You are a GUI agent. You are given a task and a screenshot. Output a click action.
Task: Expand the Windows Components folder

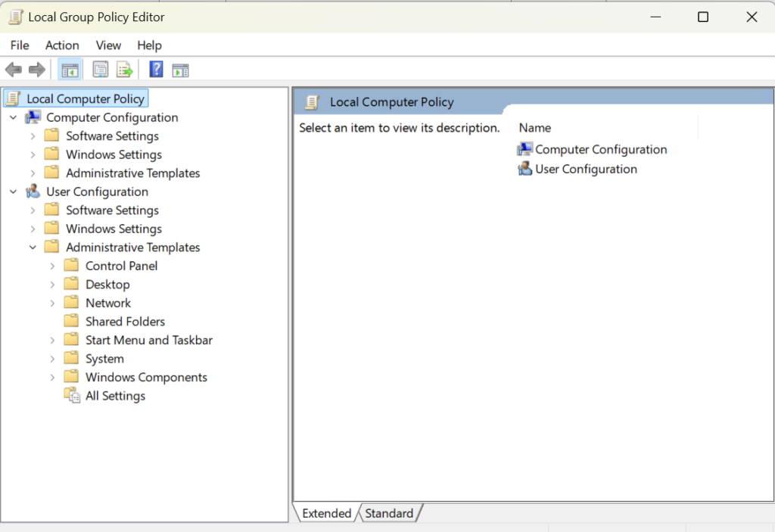[x=52, y=378]
